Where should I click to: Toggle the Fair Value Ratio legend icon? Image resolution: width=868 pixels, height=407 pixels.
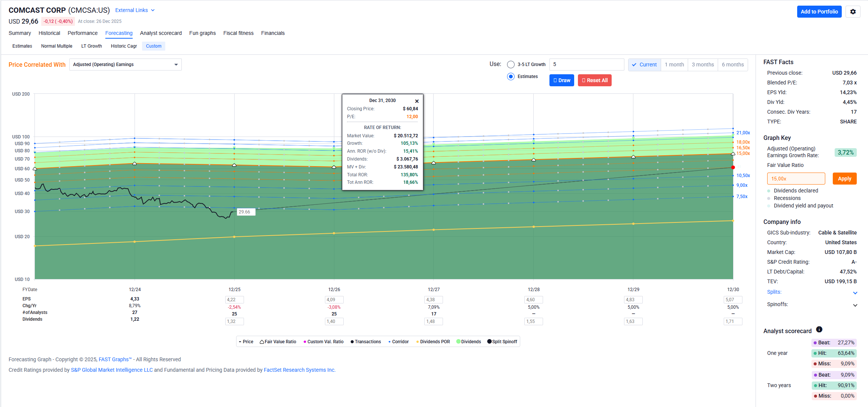262,342
